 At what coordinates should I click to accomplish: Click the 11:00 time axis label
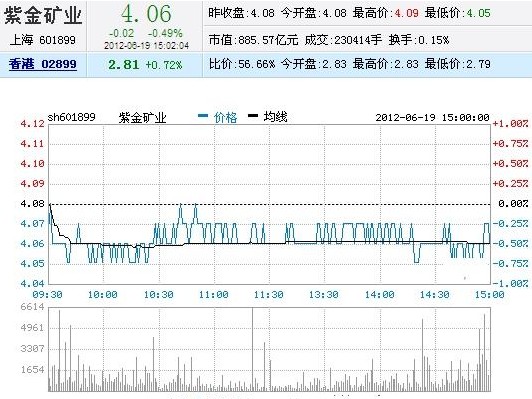coord(214,294)
